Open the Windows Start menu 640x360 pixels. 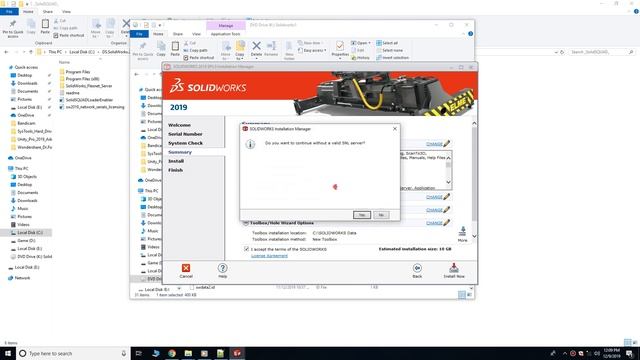[x=8, y=353]
